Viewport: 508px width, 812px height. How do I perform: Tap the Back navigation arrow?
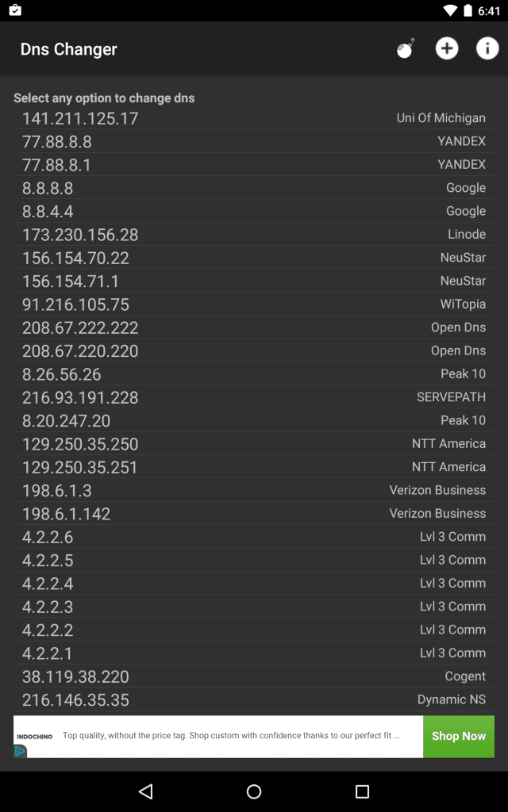pyautogui.click(x=145, y=791)
